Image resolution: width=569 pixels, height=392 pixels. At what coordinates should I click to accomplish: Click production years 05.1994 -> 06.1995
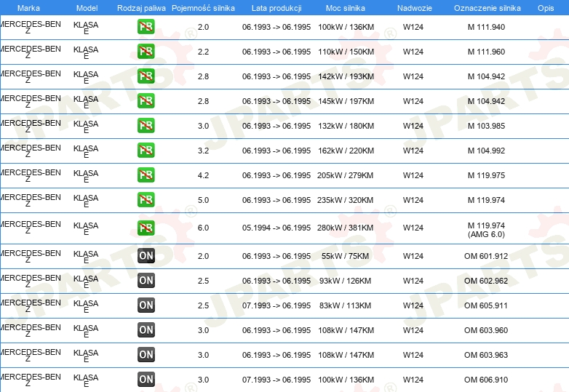point(276,228)
